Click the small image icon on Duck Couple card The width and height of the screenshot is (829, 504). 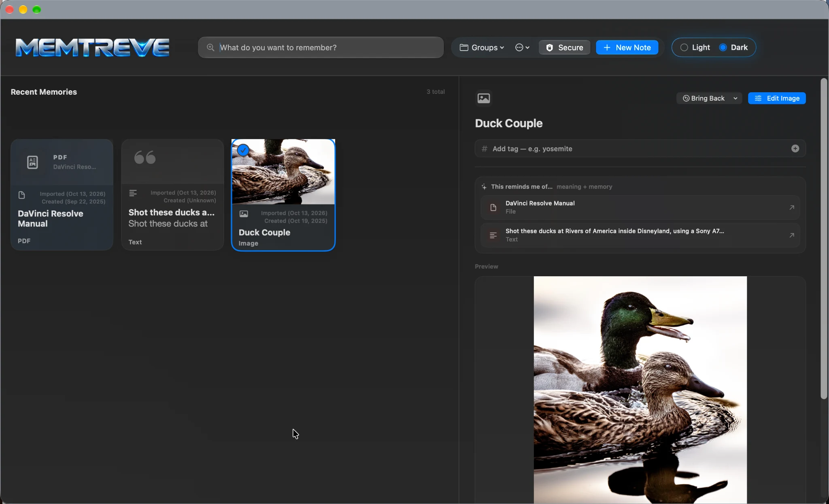coord(244,214)
